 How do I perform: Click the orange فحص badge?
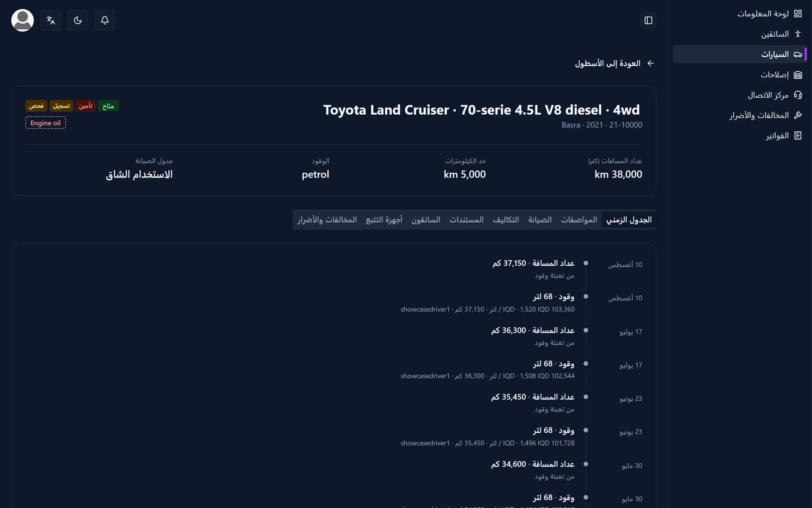pyautogui.click(x=36, y=106)
